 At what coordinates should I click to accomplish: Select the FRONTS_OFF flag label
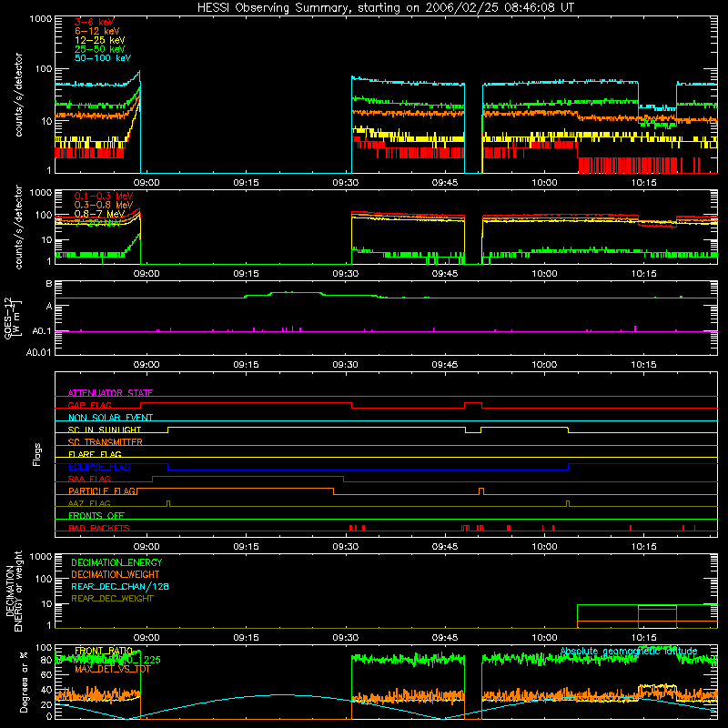[x=96, y=516]
